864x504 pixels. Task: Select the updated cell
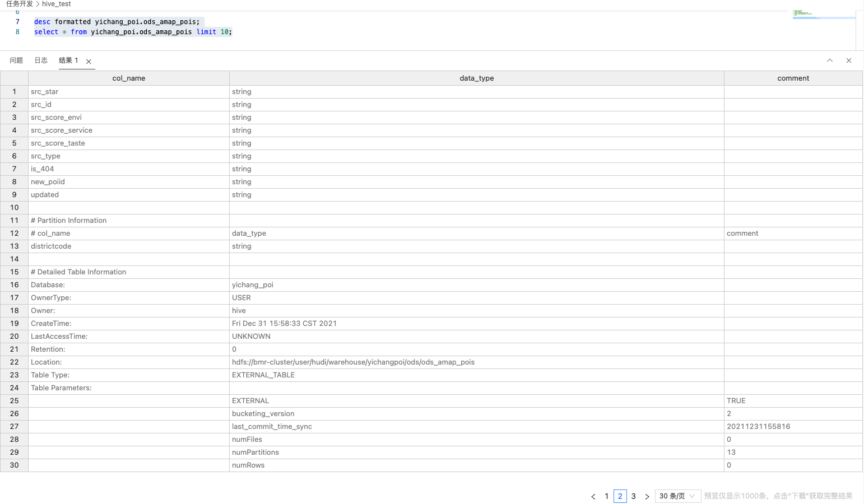coord(129,195)
